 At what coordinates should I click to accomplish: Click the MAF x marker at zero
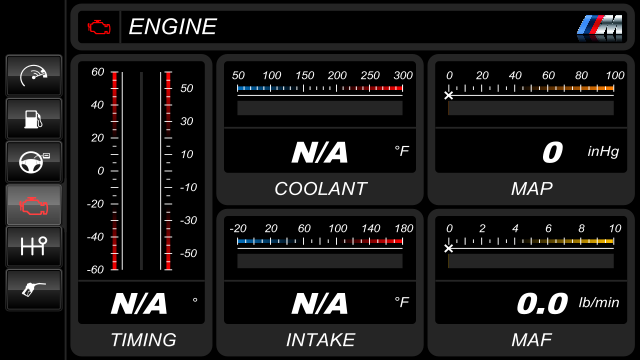coord(449,248)
